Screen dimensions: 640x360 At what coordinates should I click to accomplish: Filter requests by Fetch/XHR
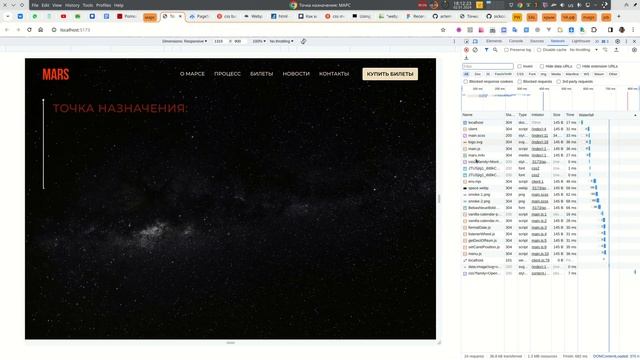(503, 74)
